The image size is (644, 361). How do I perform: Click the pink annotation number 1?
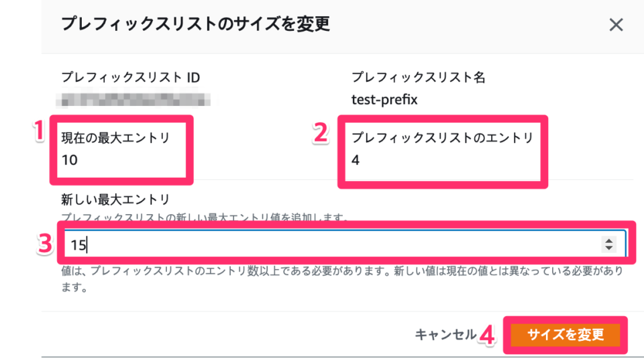[39, 131]
